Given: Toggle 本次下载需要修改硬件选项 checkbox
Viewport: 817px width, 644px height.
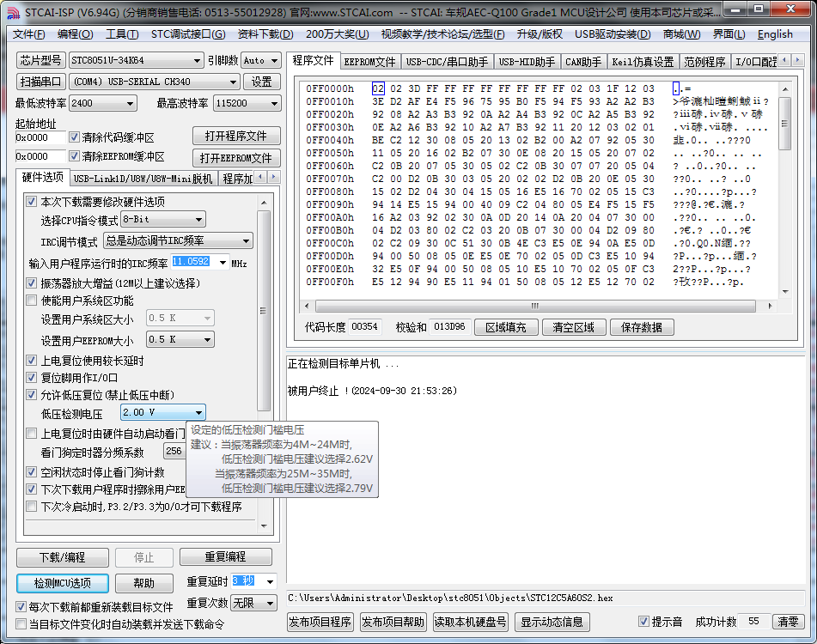Looking at the screenshot, I should click(x=32, y=202).
